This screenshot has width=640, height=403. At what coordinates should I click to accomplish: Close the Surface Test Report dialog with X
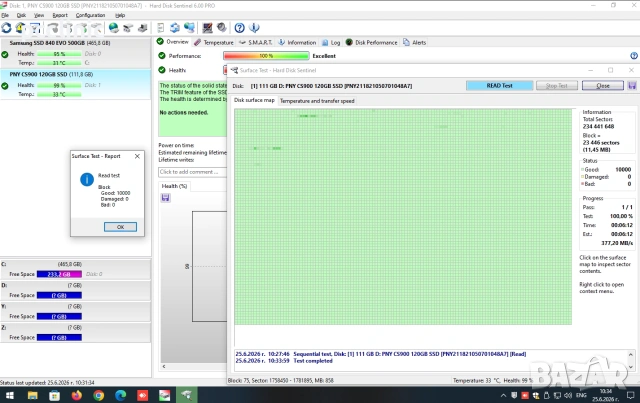pyautogui.click(x=137, y=156)
